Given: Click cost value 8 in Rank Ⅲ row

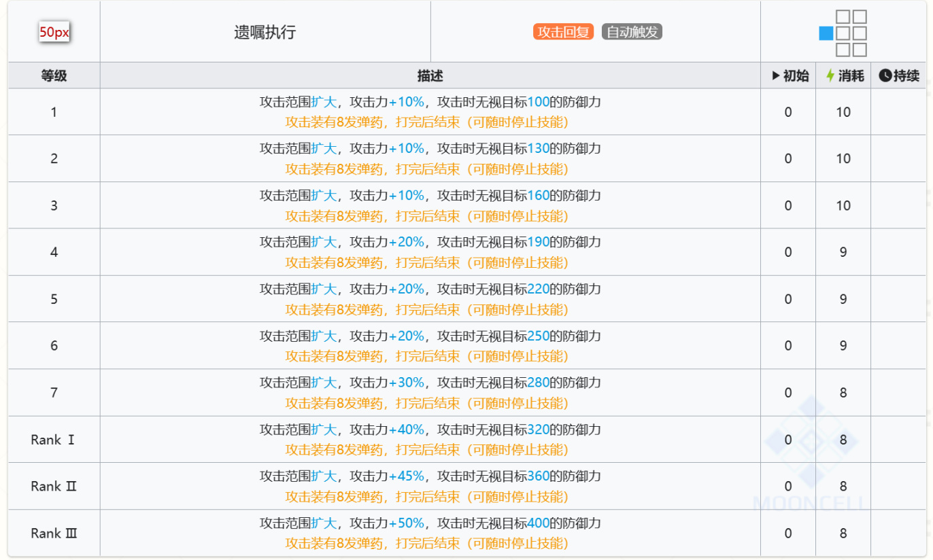Looking at the screenshot, I should coord(843,533).
